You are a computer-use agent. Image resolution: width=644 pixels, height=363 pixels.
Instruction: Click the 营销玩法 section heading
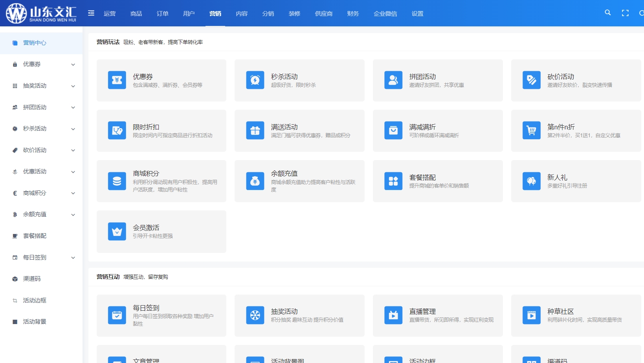coord(108,42)
